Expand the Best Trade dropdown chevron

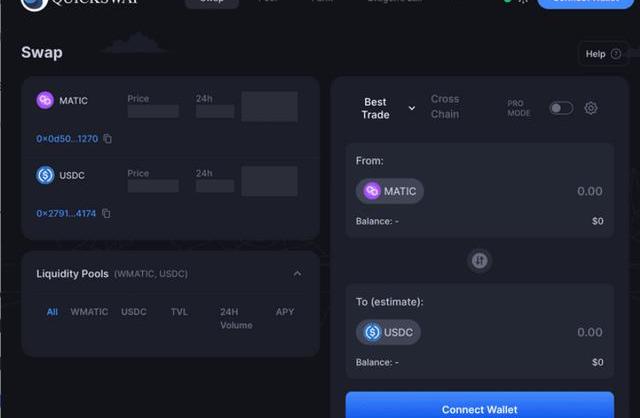tap(412, 108)
